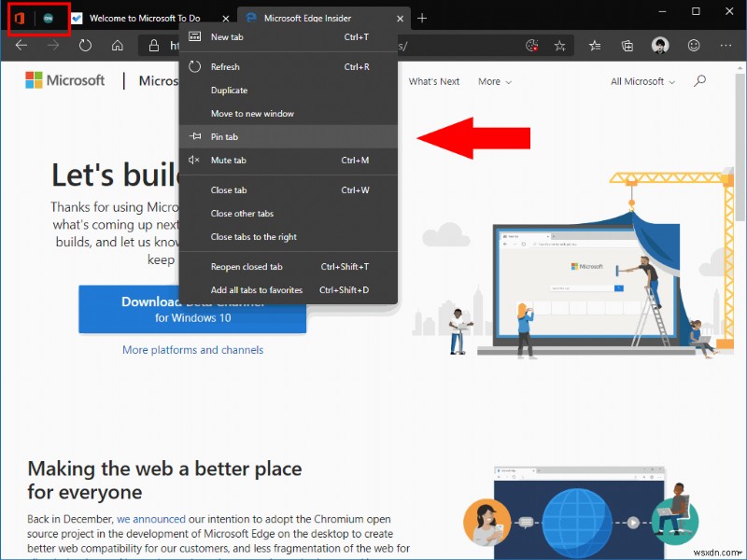747x560 pixels.
Task: Click Reopen closed tab option
Action: (x=246, y=266)
